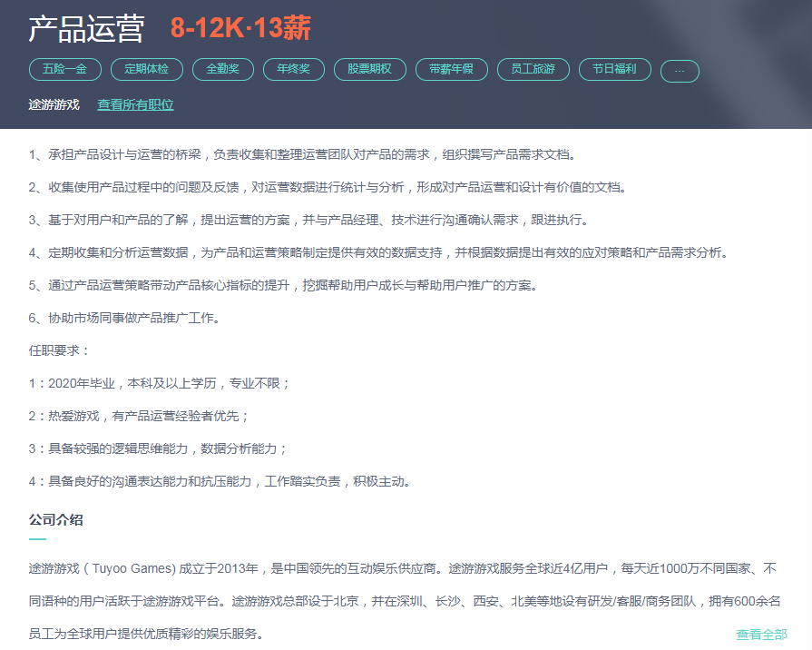Click duty line 2 about 收集使用产品过程中的问题
The width and height of the screenshot is (812, 650).
tap(328, 187)
